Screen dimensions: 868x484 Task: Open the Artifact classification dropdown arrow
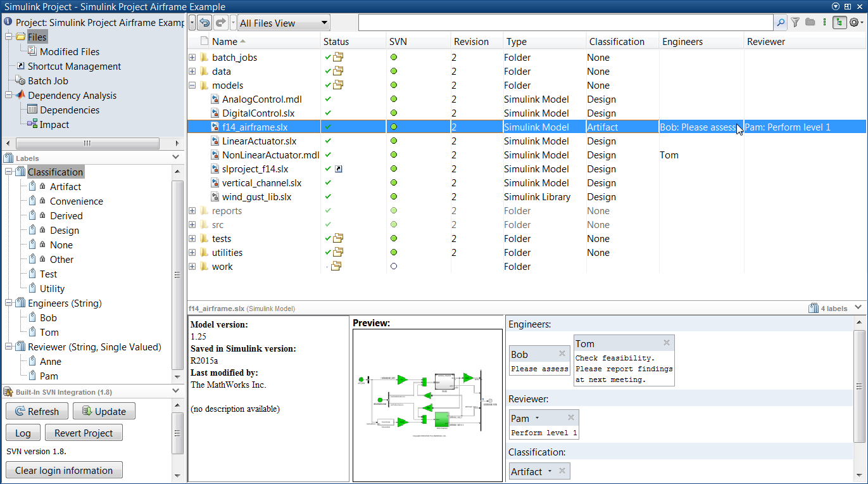coord(550,471)
